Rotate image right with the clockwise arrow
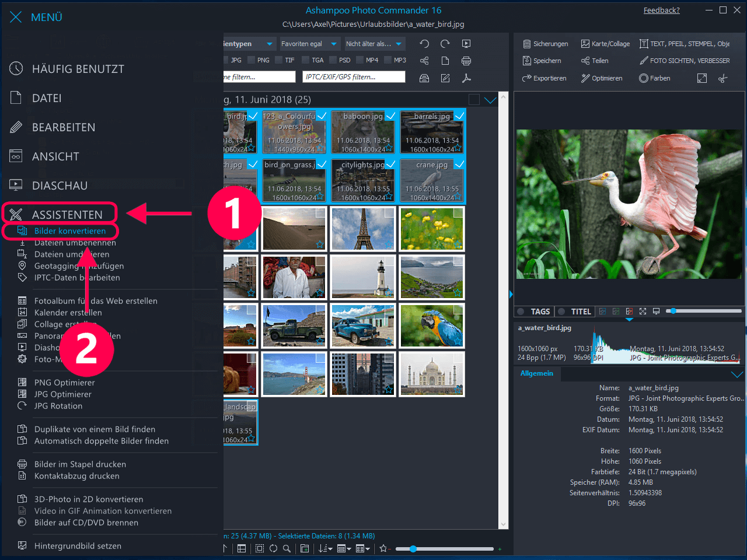Screen dimensions: 747x560 click(445, 44)
